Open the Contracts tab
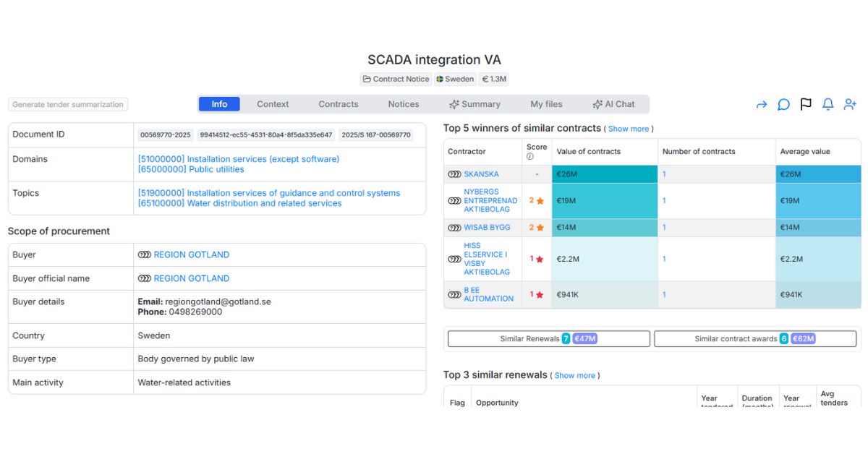This screenshot has height=454, width=868. (338, 104)
